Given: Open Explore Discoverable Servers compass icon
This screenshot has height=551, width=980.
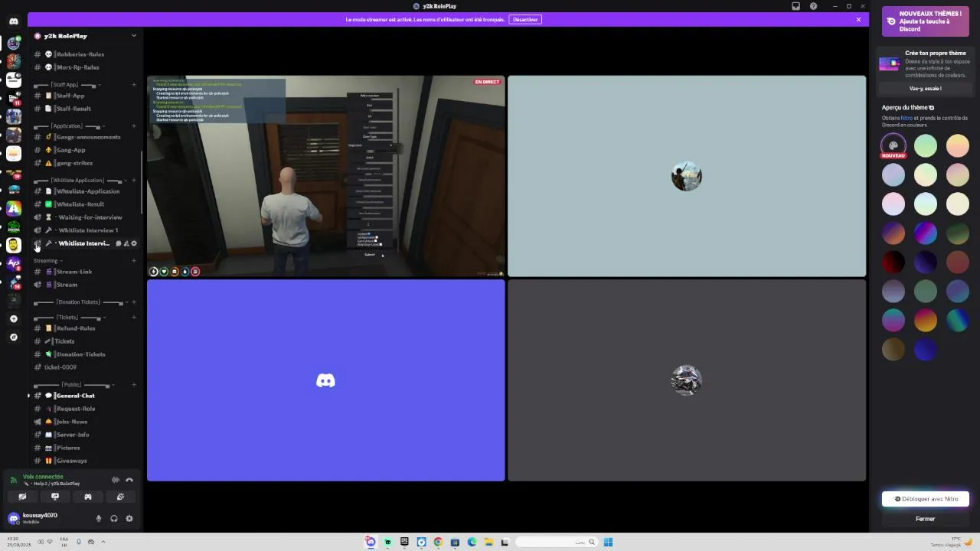Looking at the screenshot, I should click(14, 337).
